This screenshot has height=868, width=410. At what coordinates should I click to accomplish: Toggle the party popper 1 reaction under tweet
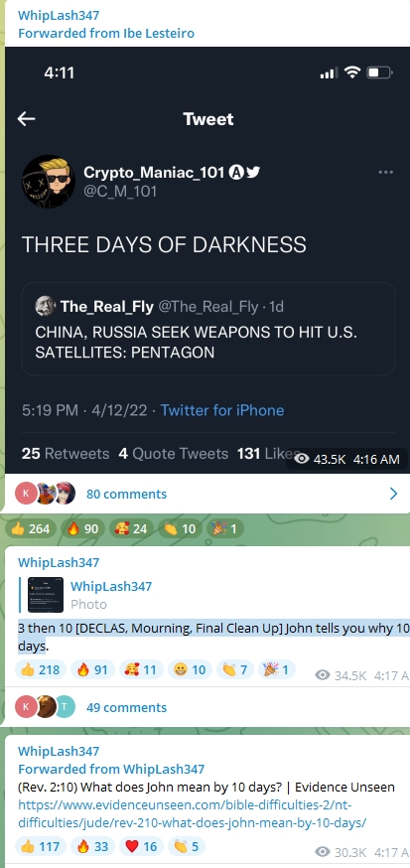pos(224,528)
